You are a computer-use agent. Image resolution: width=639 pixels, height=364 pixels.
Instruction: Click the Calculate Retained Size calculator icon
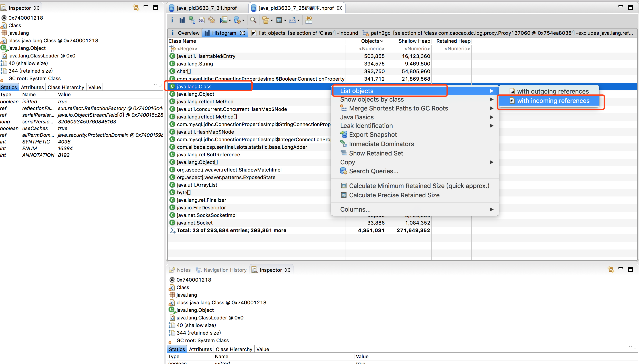[x=279, y=20]
